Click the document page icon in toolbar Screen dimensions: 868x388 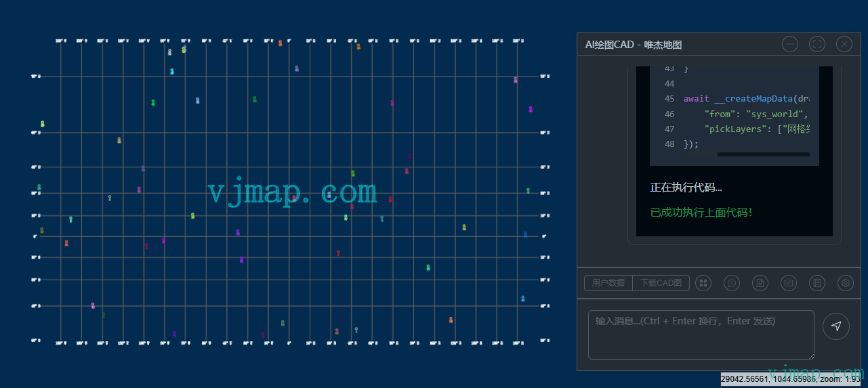coord(760,283)
